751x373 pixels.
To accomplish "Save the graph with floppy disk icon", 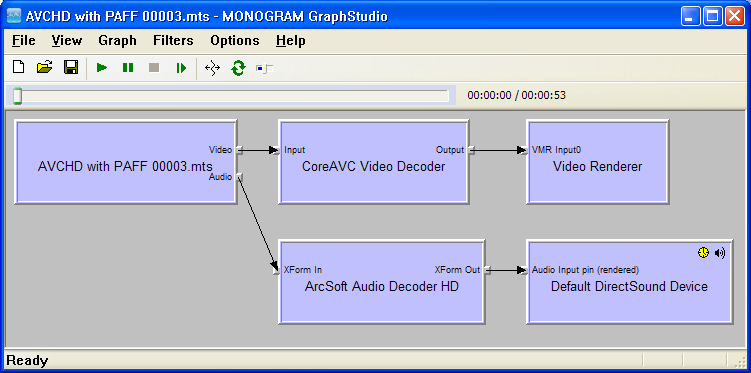I will pos(71,68).
